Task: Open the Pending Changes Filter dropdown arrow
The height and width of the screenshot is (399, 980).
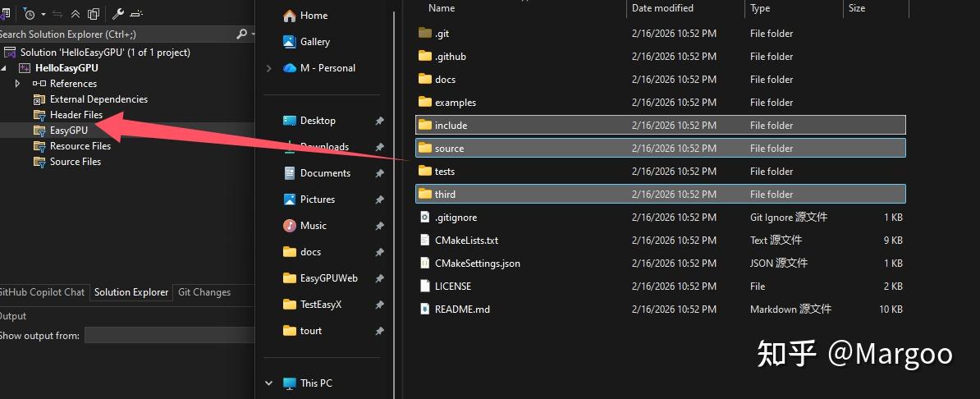Action: click(44, 14)
